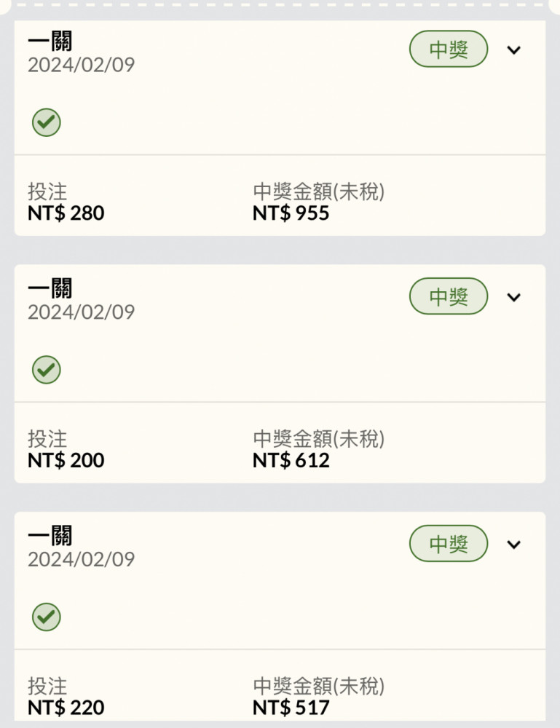560x728 pixels.
Task: Expand the NT$ 517 winning ticket chevron
Action: click(x=513, y=544)
